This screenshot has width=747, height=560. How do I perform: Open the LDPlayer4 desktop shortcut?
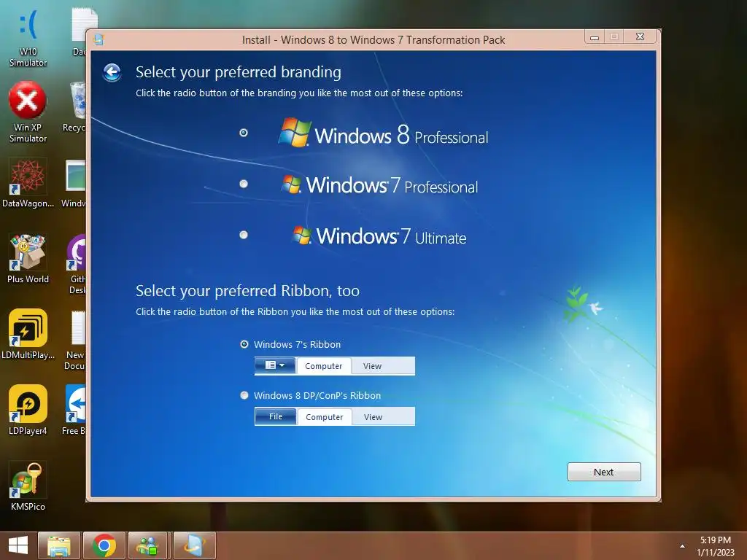pos(28,410)
